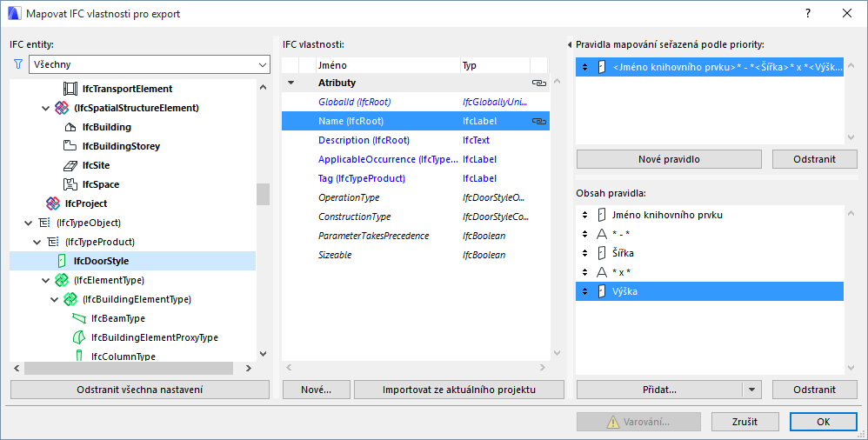Collapse the IfcSpatialStructureElement node
Image resolution: width=868 pixels, height=440 pixels.
45,108
